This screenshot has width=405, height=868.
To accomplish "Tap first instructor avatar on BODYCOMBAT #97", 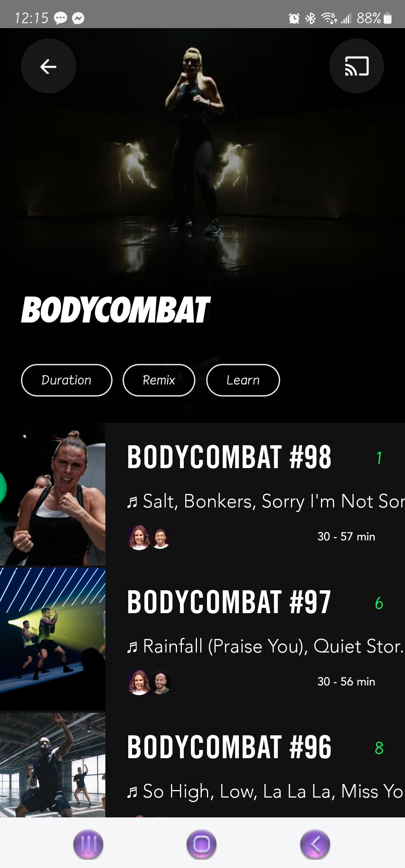I will (x=139, y=682).
